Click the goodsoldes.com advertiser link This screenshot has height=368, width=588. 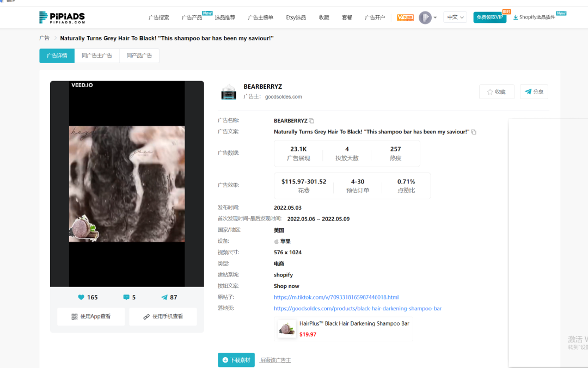(x=283, y=97)
